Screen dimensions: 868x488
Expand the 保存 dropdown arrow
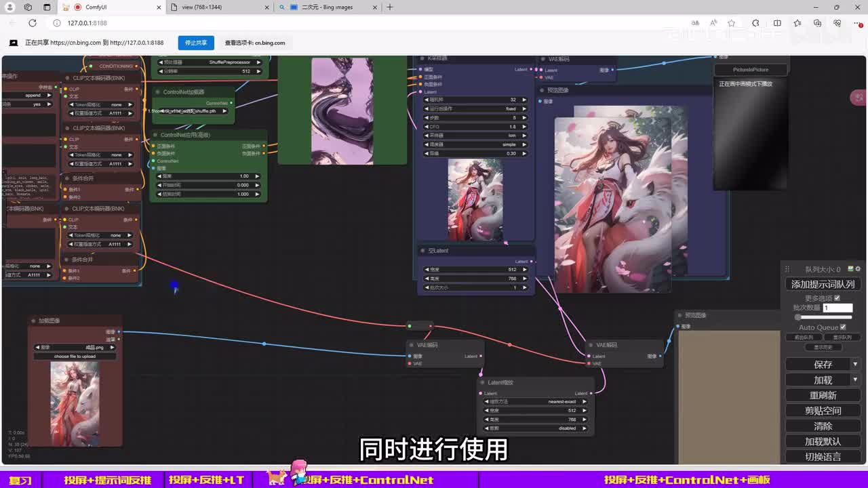(855, 365)
